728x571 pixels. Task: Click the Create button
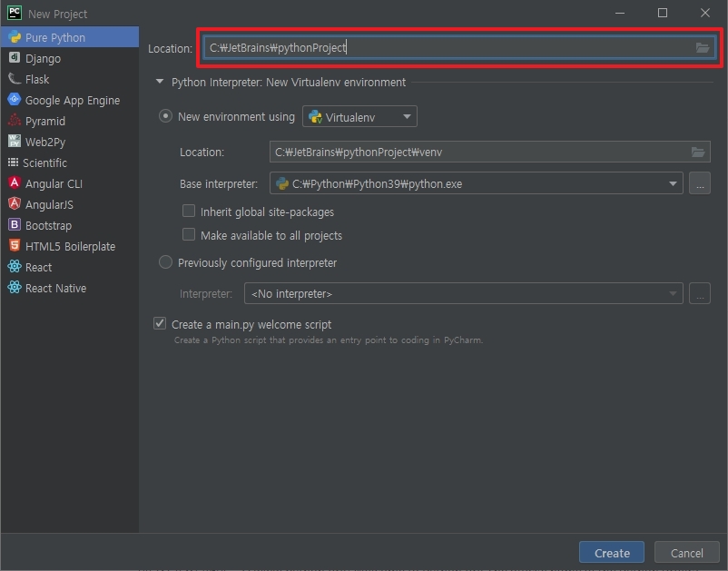612,553
